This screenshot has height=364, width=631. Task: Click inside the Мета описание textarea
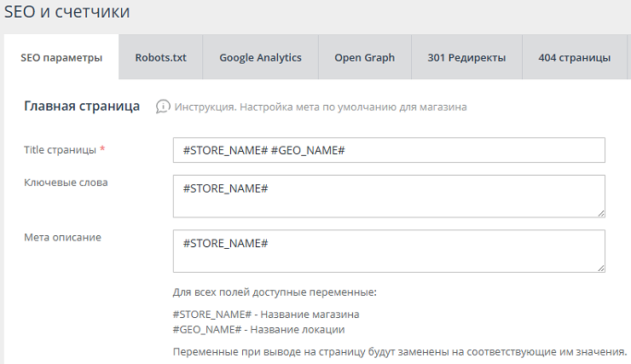click(388, 251)
